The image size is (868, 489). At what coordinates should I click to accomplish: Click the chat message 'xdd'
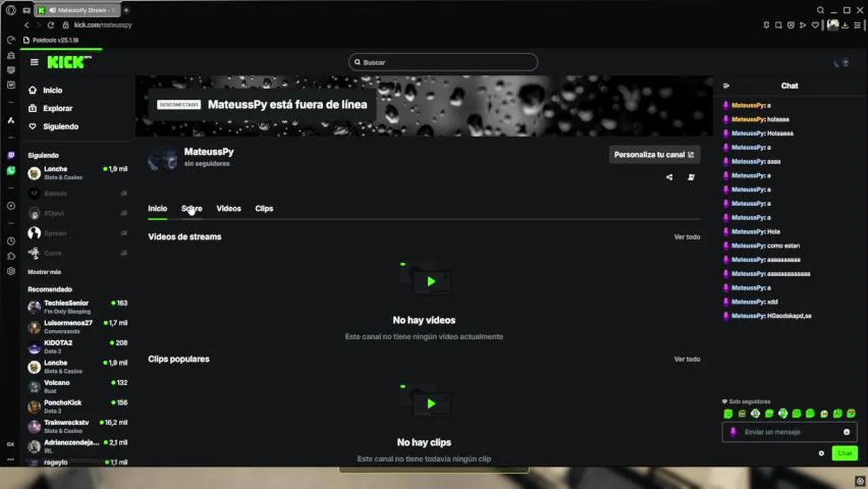pos(772,302)
